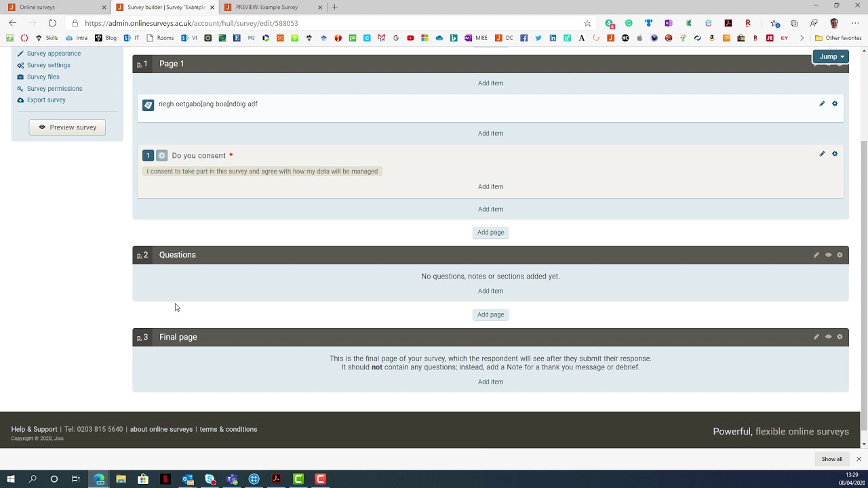Open the Blog bookmark
This screenshot has width=868, height=488.
tap(106, 38)
